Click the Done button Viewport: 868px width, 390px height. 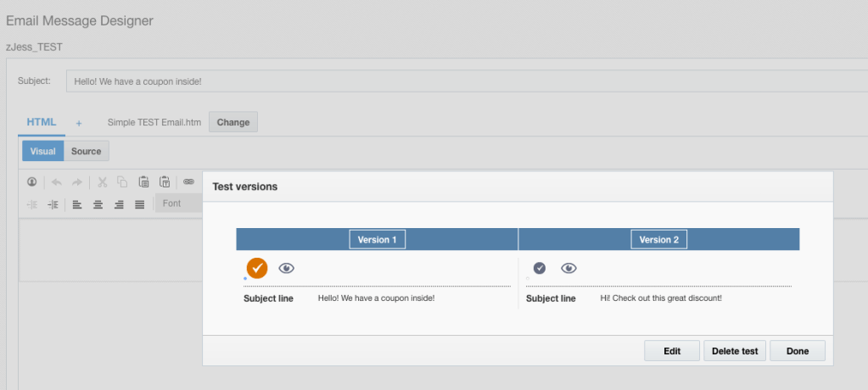pos(797,351)
